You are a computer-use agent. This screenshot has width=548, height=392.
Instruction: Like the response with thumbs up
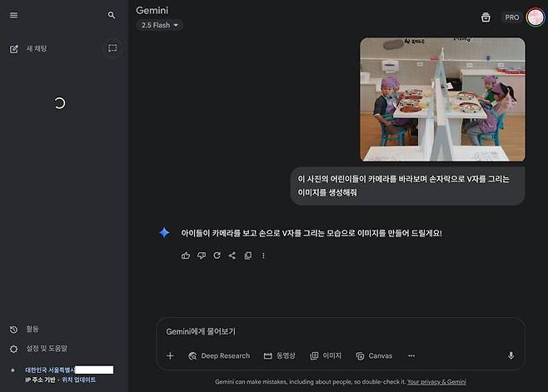186,256
